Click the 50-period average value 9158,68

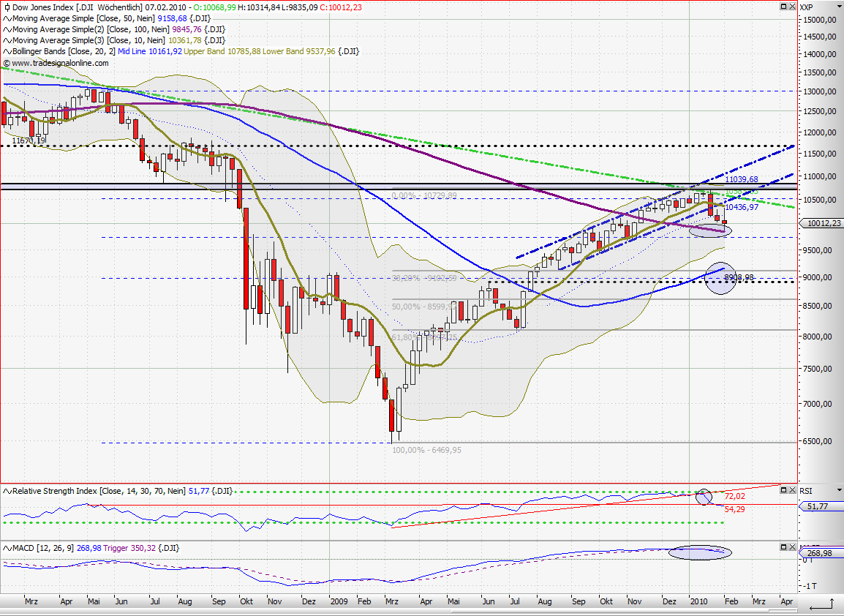coord(173,18)
